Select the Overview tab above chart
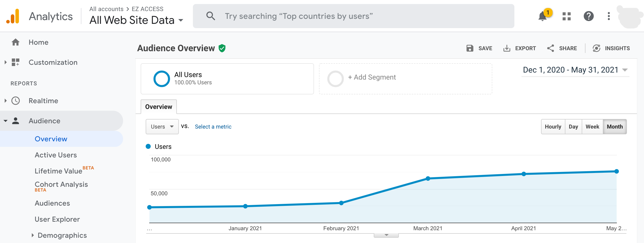The height and width of the screenshot is (243, 644). pyautogui.click(x=158, y=107)
